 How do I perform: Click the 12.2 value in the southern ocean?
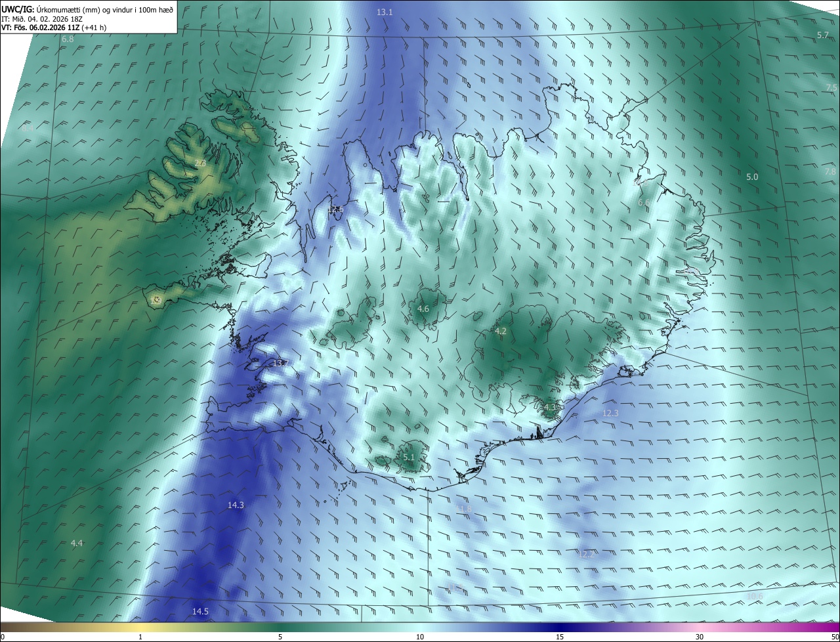(586, 555)
